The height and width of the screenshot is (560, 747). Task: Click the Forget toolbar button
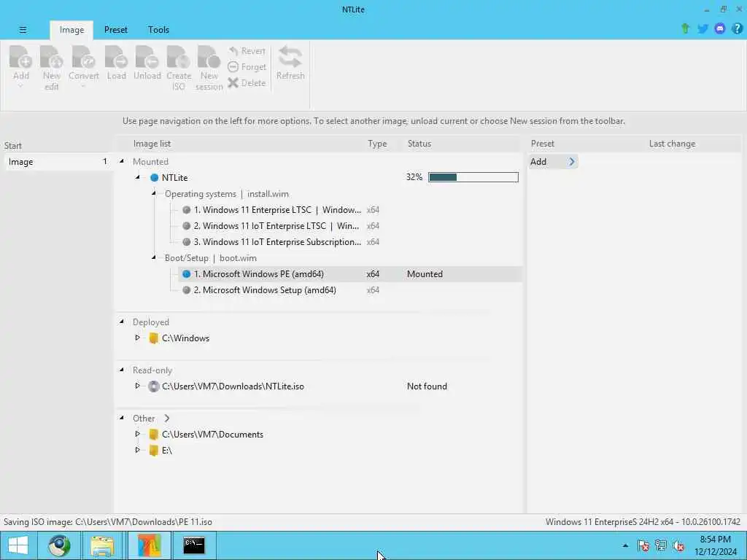coord(247,66)
